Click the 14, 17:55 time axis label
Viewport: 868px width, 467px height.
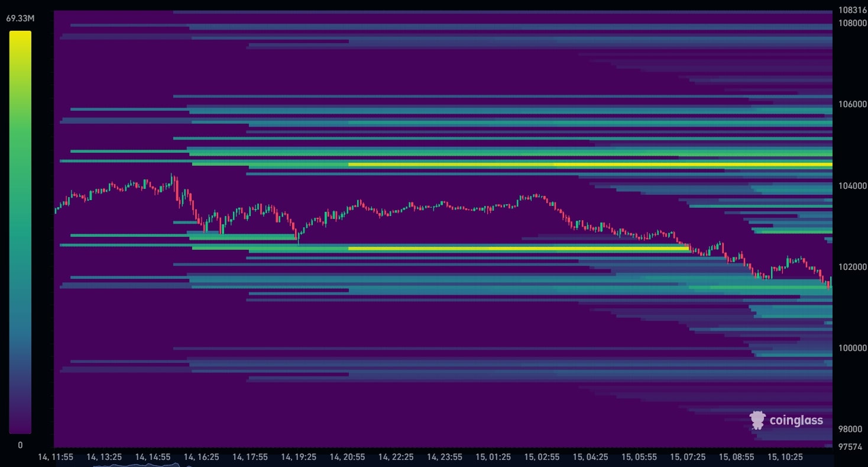(x=250, y=457)
